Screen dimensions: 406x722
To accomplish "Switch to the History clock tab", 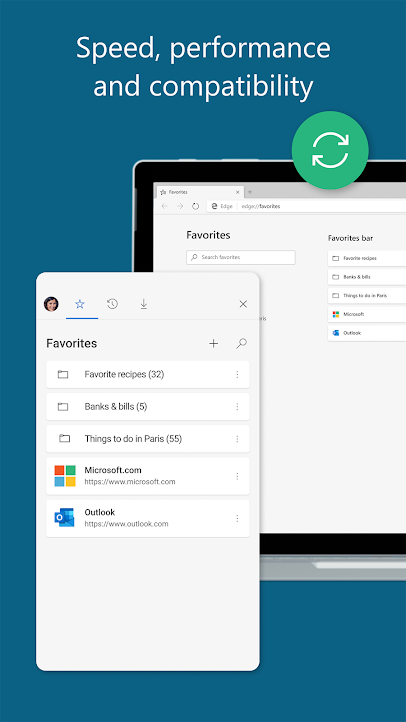I will pyautogui.click(x=112, y=304).
